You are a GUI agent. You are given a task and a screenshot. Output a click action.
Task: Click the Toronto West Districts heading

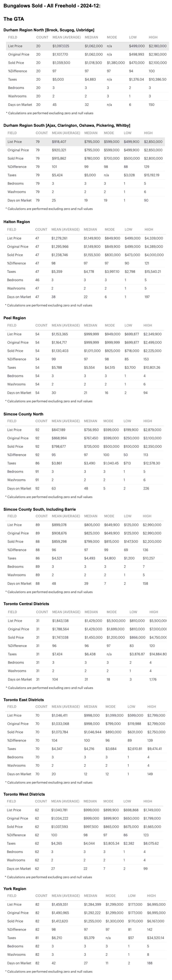pyautogui.click(x=24, y=794)
